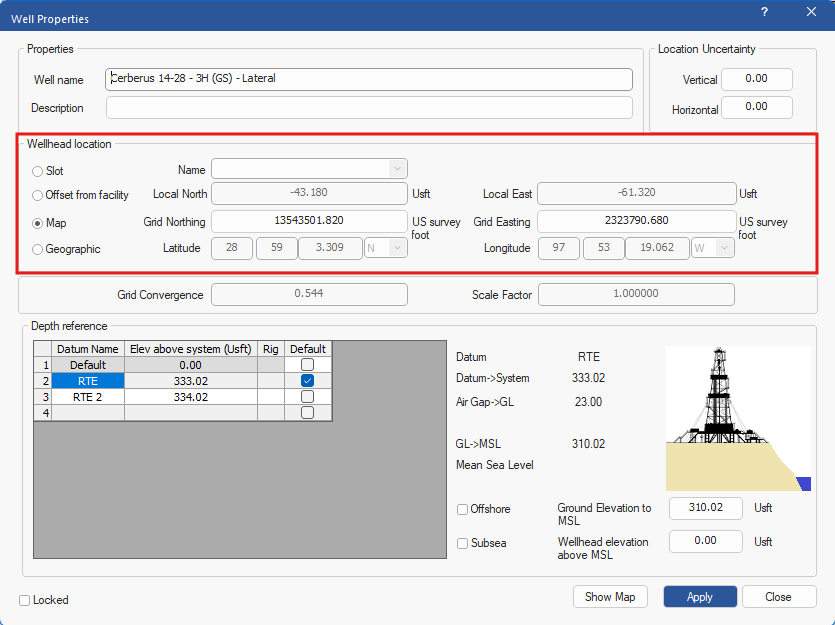Screen dimensions: 835x625
Task: Select the Slot radio button
Action: 38,171
